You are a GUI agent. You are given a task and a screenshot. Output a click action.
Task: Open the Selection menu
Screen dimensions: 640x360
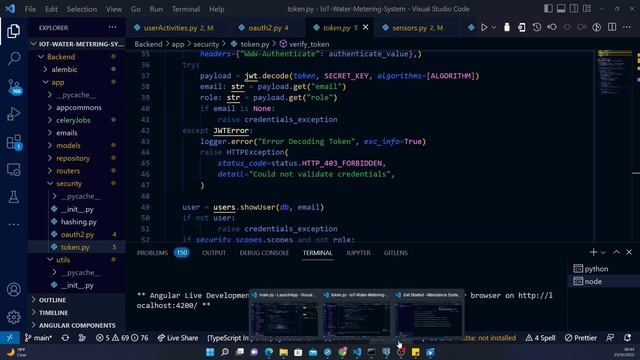[x=82, y=9]
